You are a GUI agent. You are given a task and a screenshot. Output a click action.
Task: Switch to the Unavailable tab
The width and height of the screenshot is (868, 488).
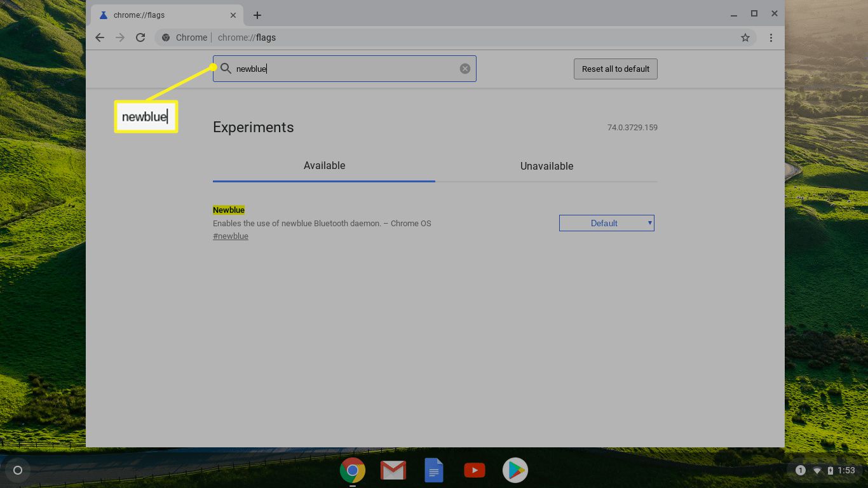point(546,166)
